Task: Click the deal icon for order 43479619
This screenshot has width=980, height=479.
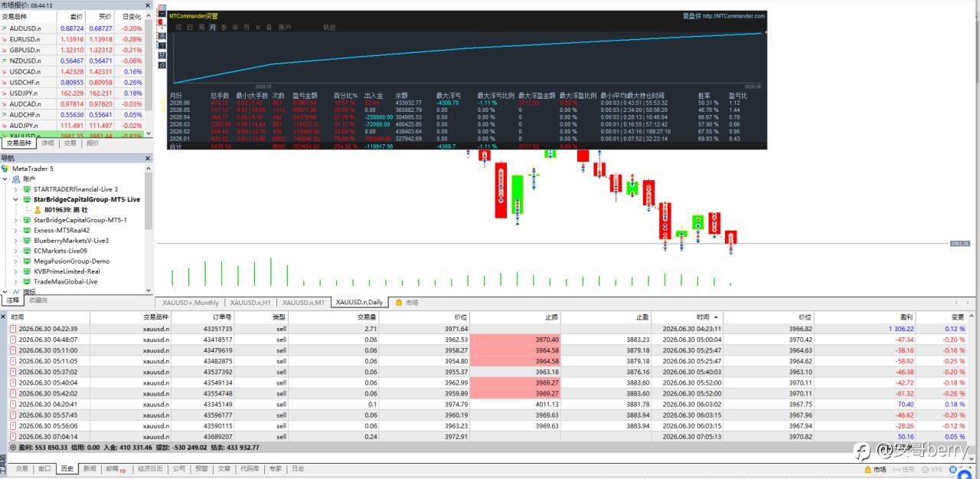Action: (x=13, y=350)
